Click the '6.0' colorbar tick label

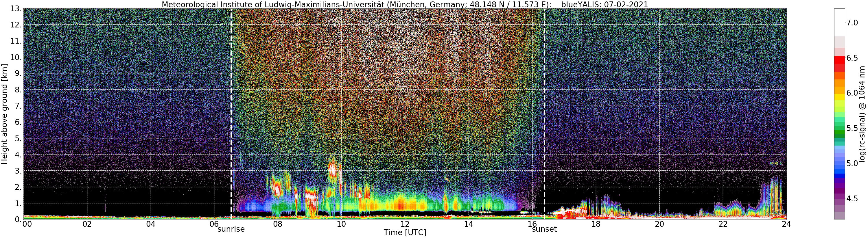click(852, 93)
